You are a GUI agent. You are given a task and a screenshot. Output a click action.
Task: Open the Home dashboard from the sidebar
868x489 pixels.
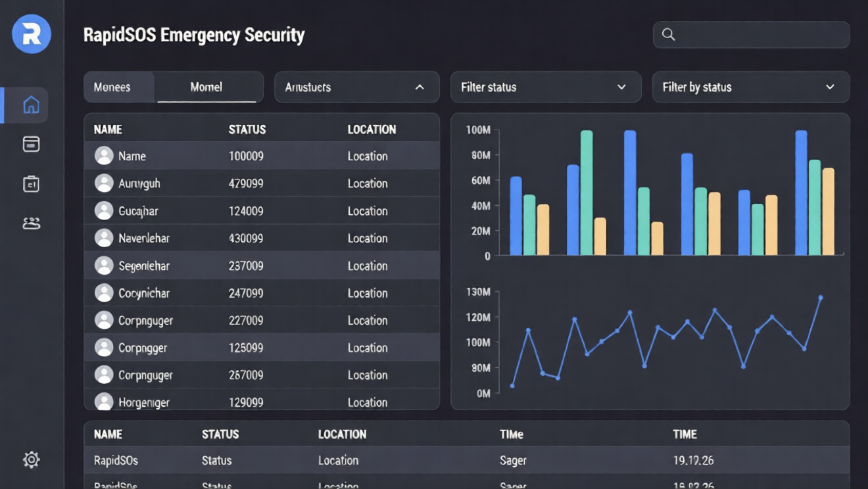tap(30, 105)
